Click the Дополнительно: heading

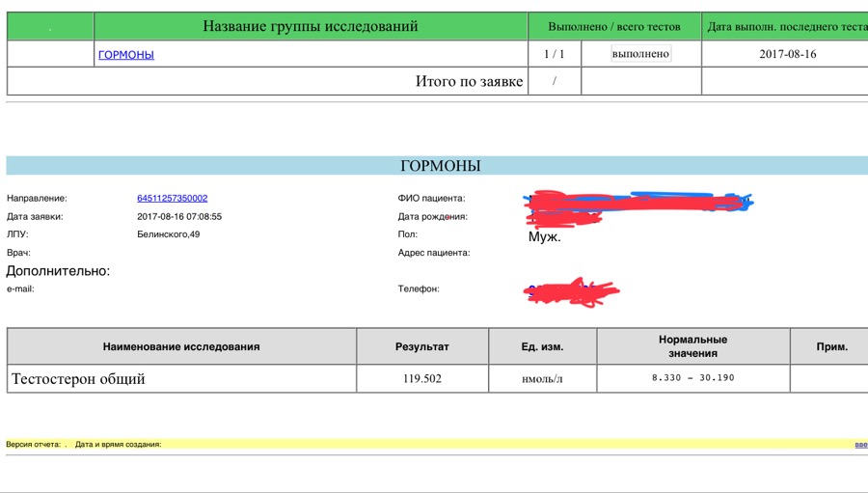coord(58,271)
